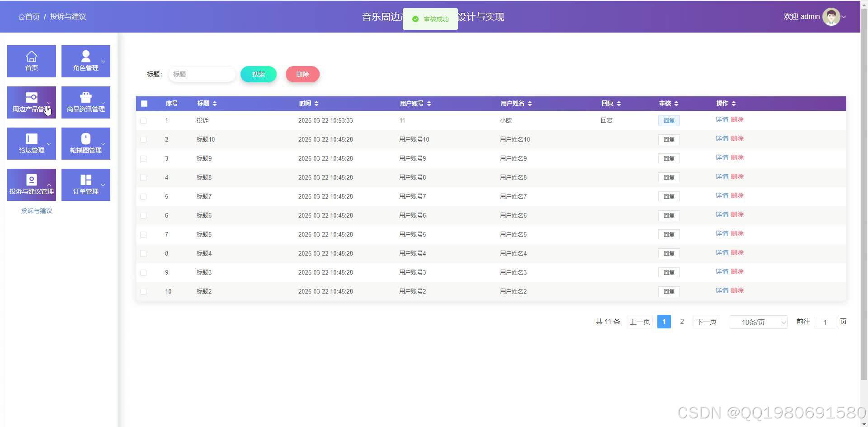Sort by 用户账号 column arrows
This screenshot has width=868, height=427.
[x=429, y=104]
